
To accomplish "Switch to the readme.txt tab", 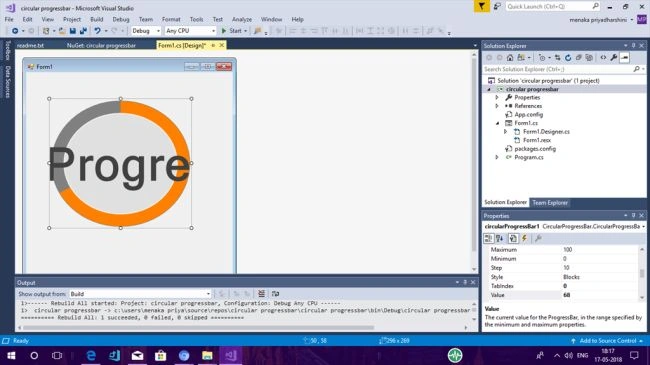I will tap(30, 45).
